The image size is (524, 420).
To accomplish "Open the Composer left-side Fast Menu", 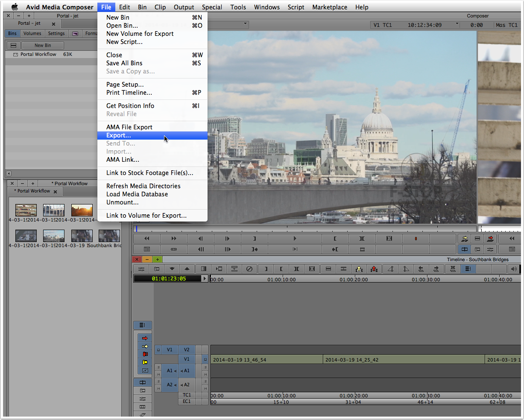I will (x=147, y=249).
